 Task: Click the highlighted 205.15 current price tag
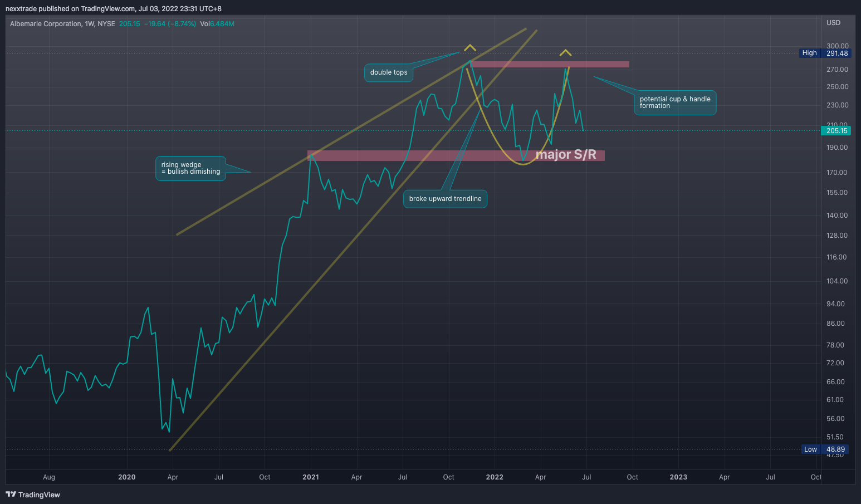836,131
